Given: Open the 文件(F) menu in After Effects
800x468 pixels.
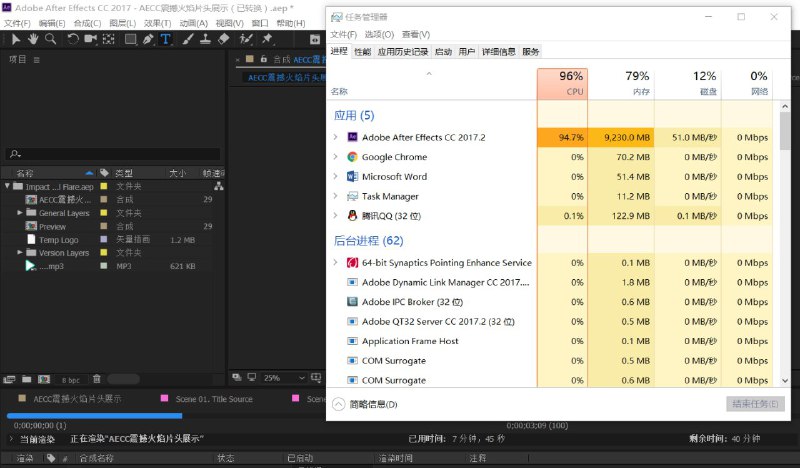Looking at the screenshot, I should click(17, 23).
